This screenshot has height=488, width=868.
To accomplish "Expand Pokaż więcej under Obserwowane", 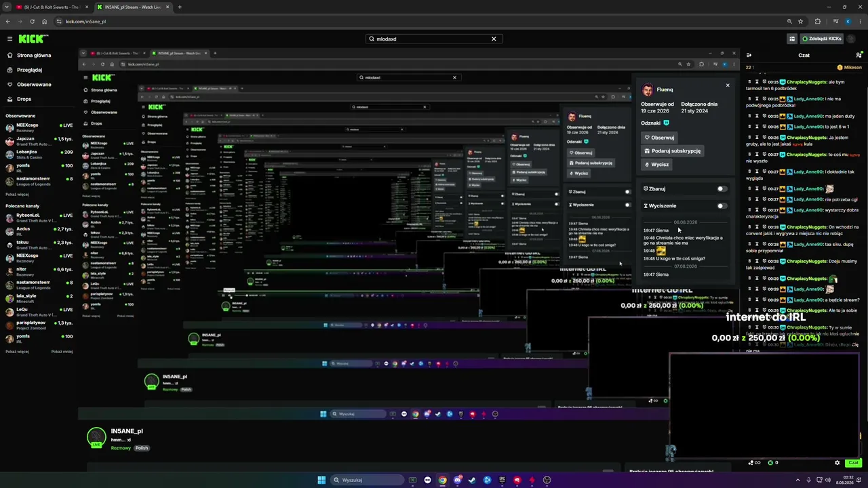I will [17, 195].
